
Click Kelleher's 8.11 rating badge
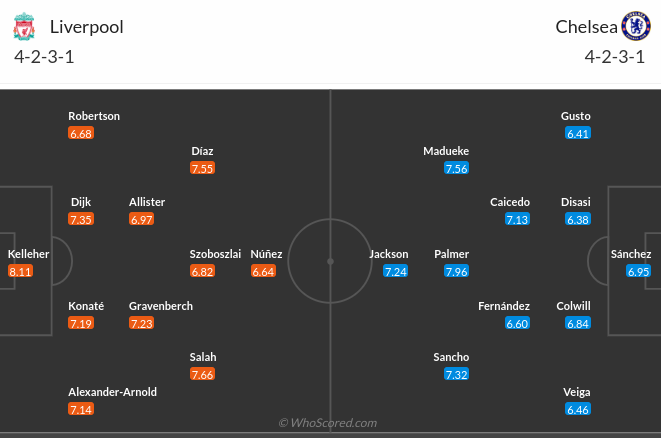20,271
